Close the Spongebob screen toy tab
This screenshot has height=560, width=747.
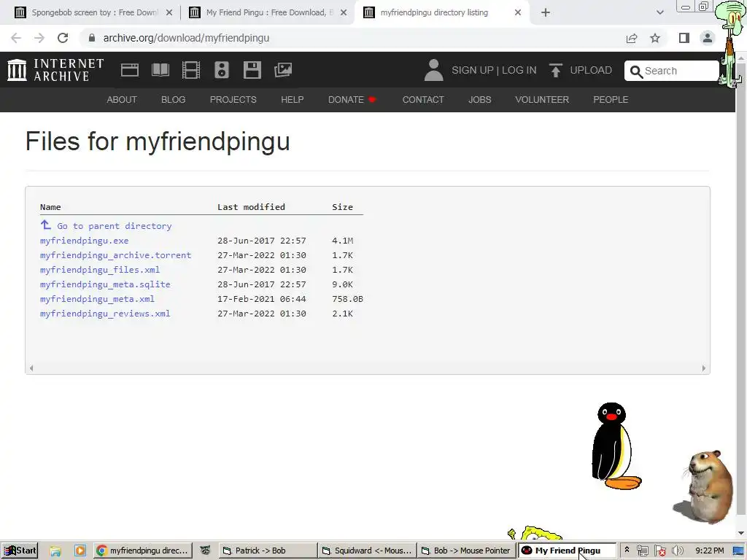tap(169, 13)
